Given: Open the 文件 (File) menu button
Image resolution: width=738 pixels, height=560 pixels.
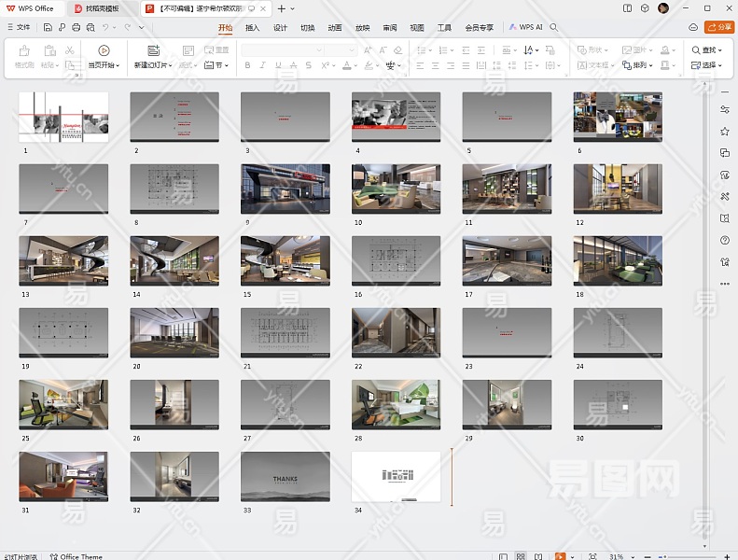Looking at the screenshot, I should pyautogui.click(x=19, y=28).
